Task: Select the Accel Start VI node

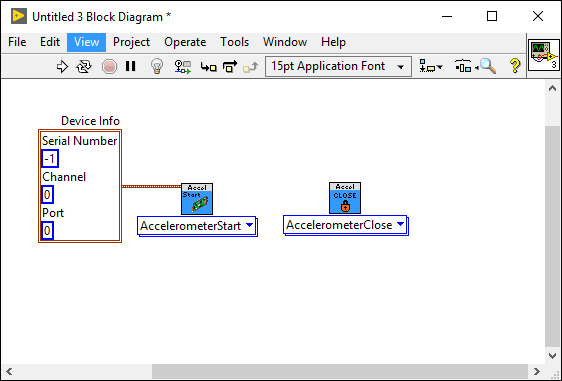Action: coord(197,199)
